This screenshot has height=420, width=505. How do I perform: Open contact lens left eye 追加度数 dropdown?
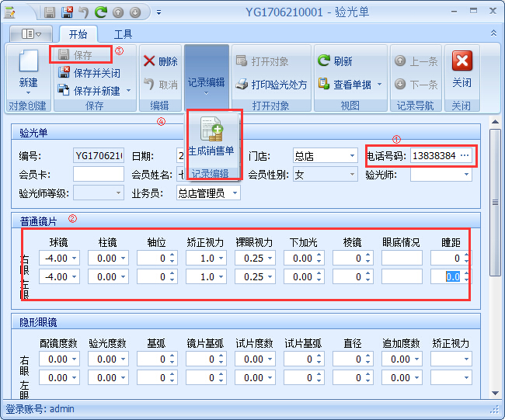417,377
